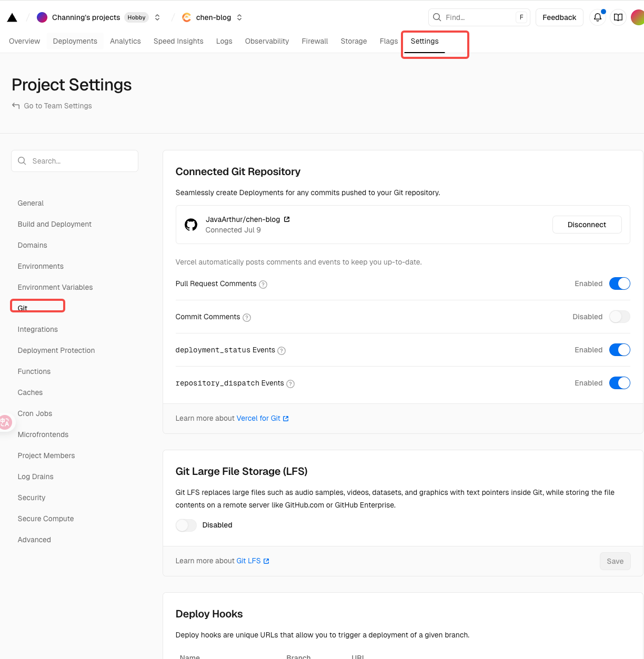The image size is (644, 659).
Task: Enable the Git LFS toggle
Action: click(186, 525)
